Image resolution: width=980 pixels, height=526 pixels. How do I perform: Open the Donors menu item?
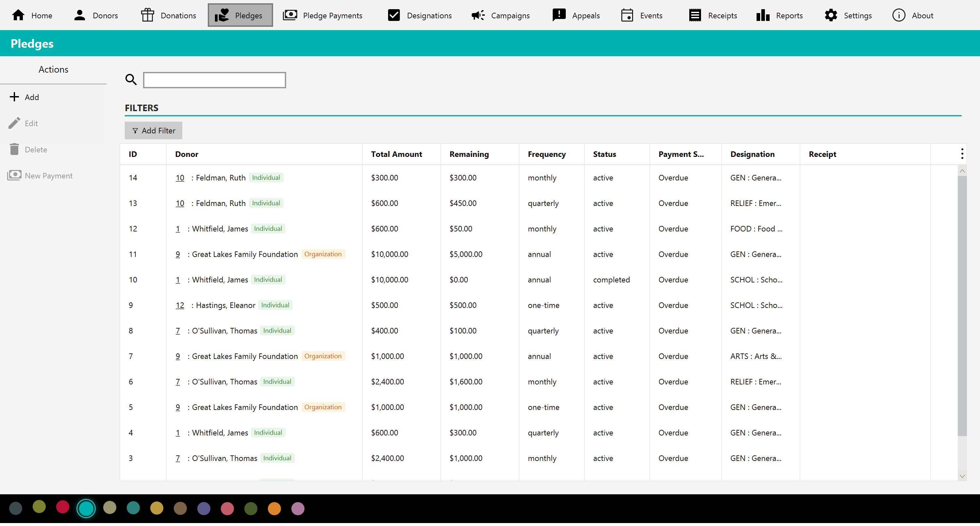click(96, 15)
